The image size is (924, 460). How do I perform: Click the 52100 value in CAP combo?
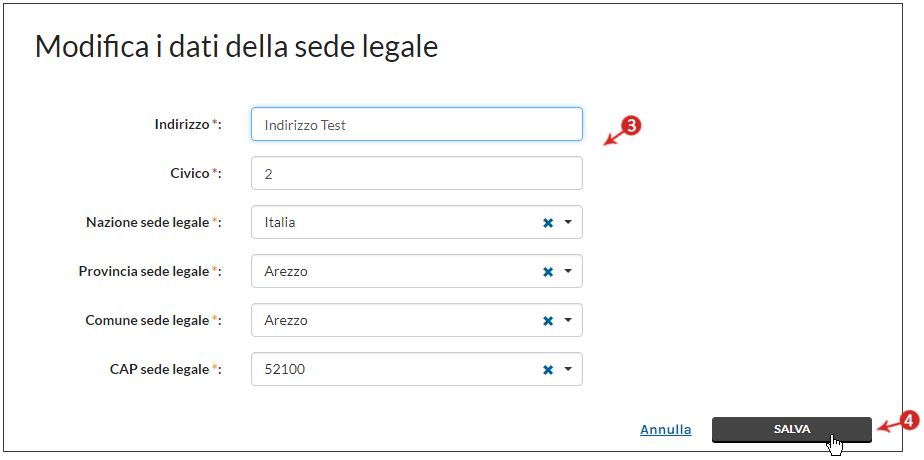tap(285, 369)
